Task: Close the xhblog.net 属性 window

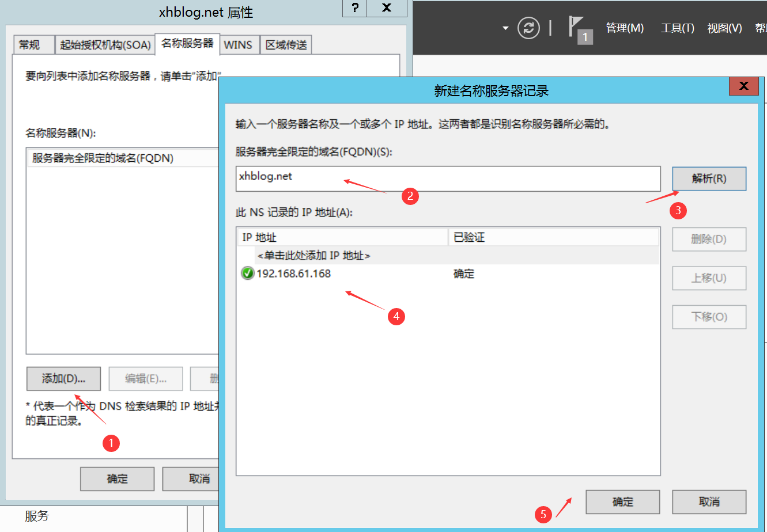Action: [x=387, y=7]
